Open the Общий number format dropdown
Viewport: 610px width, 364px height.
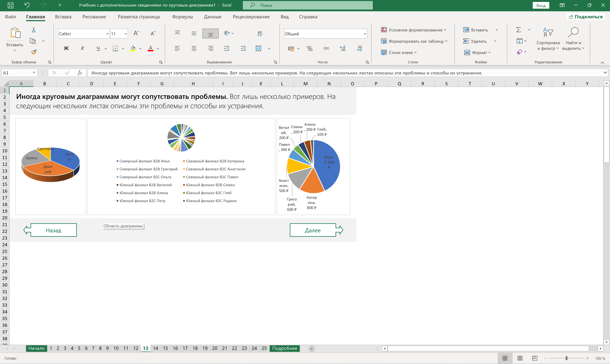[x=365, y=34]
